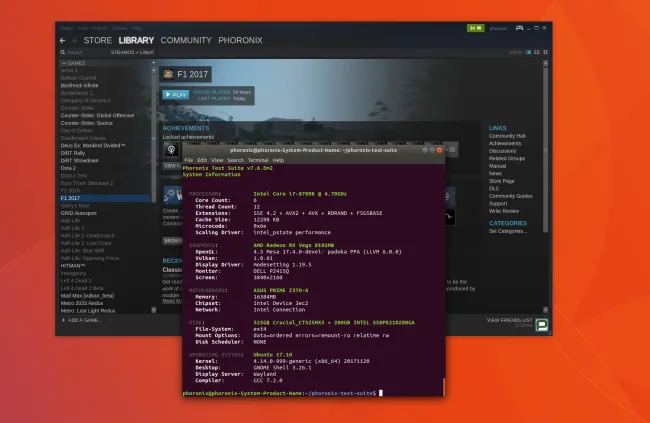
Task: Open the PHORONIX profile tab
Action: tap(240, 41)
